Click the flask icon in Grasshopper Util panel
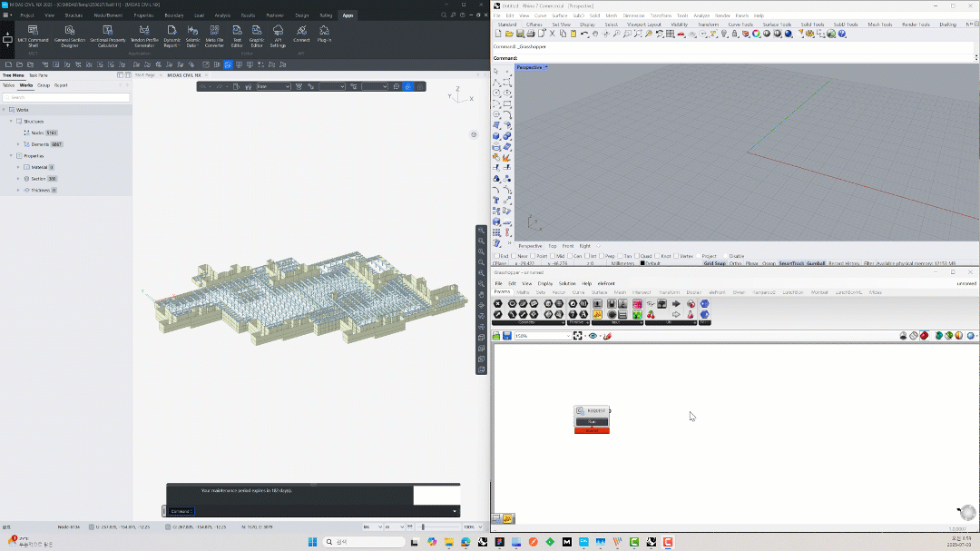The image size is (980, 551). 691,315
